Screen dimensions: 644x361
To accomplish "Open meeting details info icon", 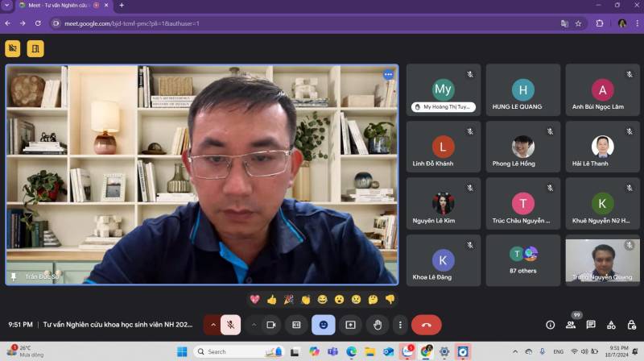I will click(x=551, y=325).
